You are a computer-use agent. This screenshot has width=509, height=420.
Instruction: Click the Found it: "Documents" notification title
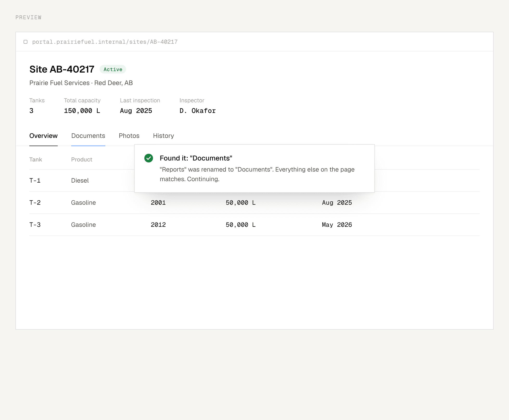tap(196, 158)
